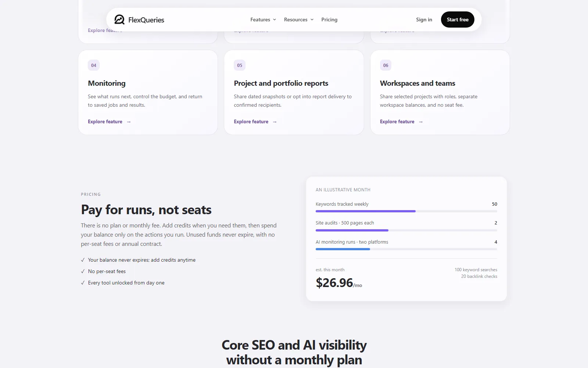
Task: Click the 06 number badge
Action: (386, 65)
